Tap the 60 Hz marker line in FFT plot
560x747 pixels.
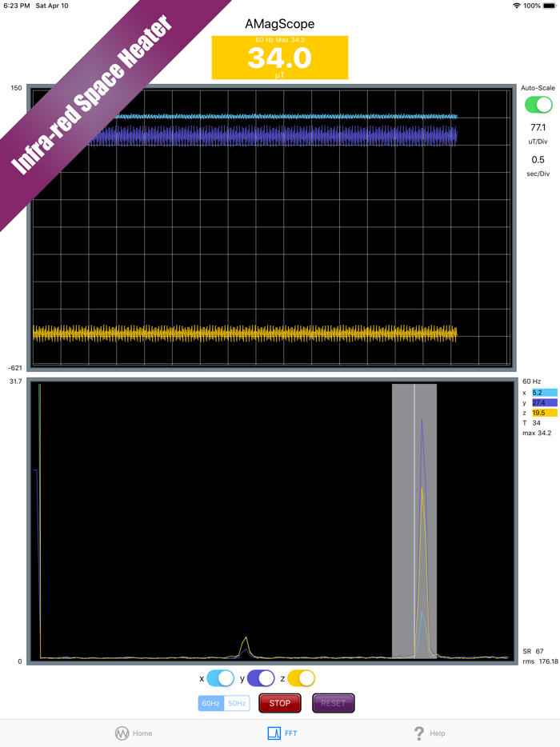tap(414, 521)
